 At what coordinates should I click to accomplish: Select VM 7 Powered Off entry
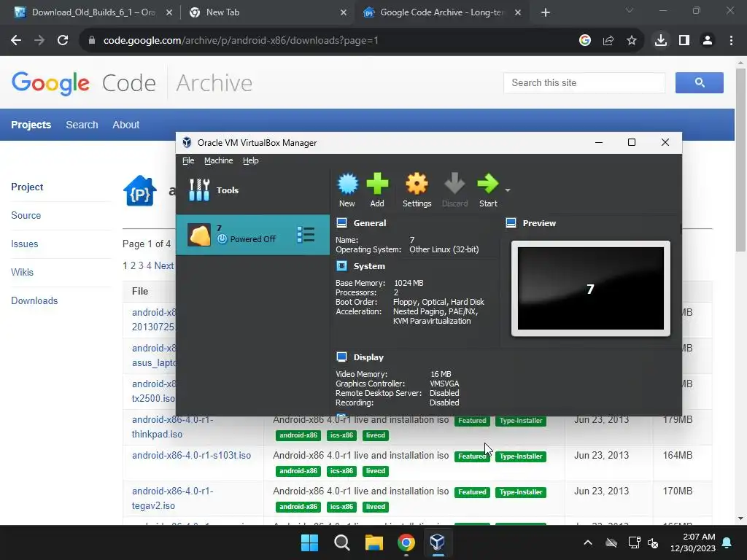coord(252,234)
